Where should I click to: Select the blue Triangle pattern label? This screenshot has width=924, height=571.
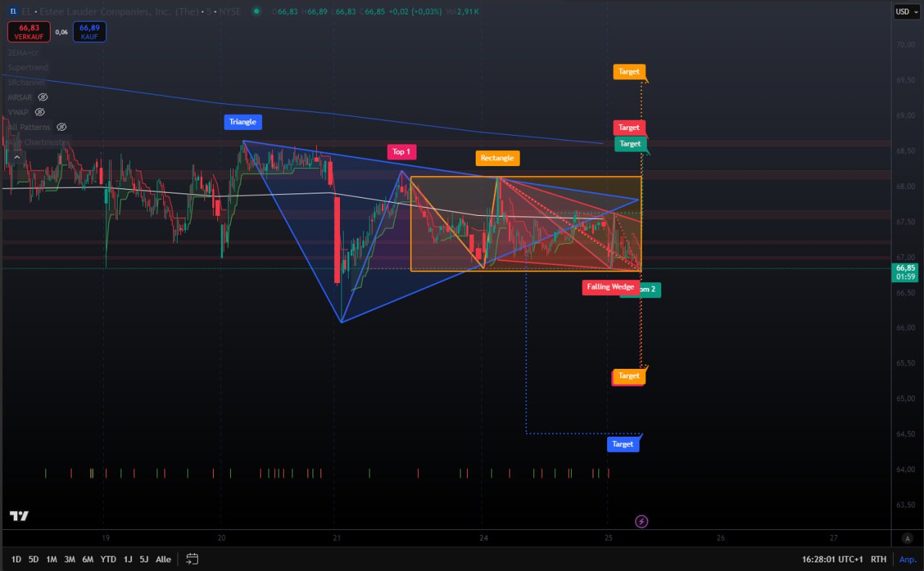point(243,122)
